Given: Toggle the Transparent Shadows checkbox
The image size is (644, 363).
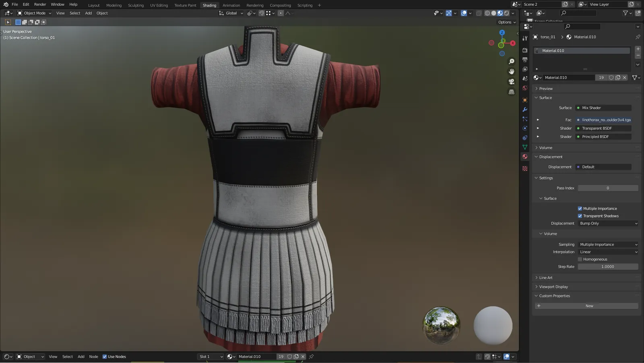Looking at the screenshot, I should 580,216.
